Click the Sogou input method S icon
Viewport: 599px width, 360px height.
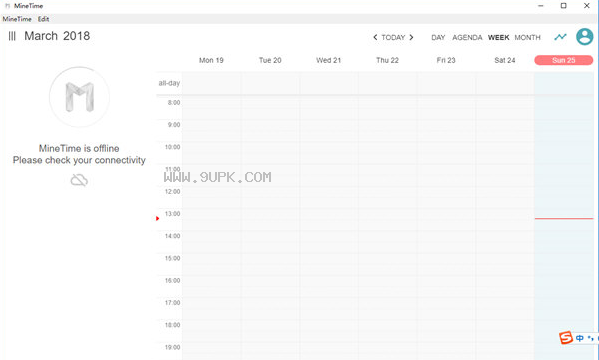click(566, 337)
